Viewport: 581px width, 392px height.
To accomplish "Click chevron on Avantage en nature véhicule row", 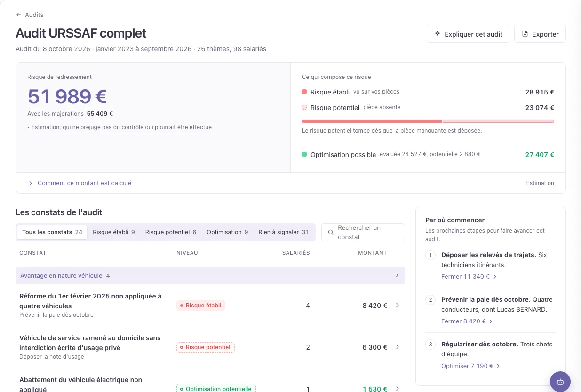I will coord(397,275).
